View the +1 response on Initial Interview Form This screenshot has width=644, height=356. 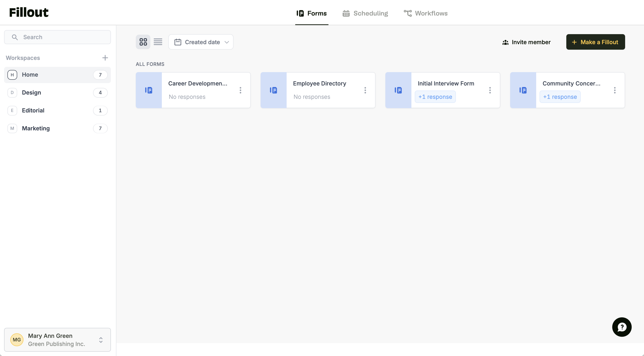point(435,97)
